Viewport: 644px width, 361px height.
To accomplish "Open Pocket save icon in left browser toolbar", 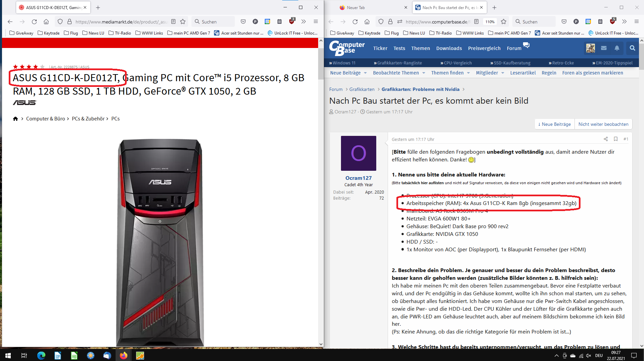I will click(x=243, y=22).
